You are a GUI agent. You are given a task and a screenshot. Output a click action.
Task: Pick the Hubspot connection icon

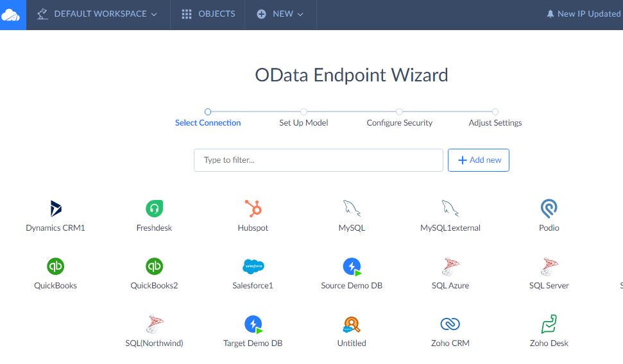click(x=253, y=208)
